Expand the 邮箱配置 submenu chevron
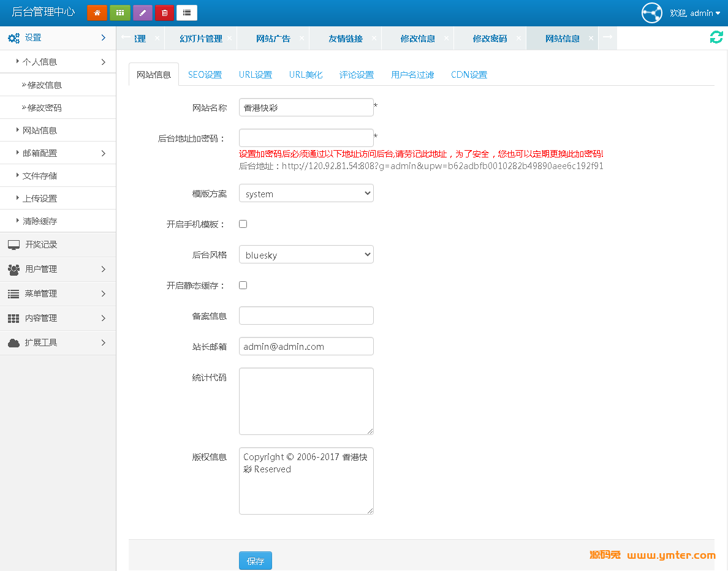The height and width of the screenshot is (571, 728). 104,153
